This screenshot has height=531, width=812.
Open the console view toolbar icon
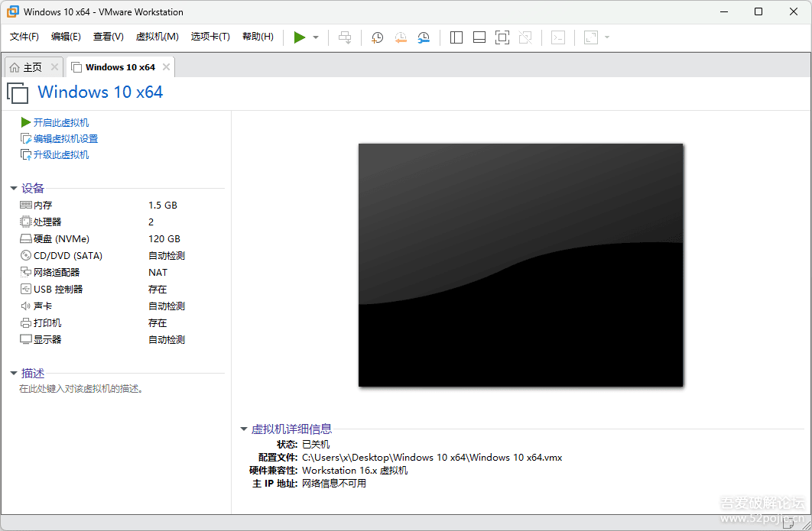pyautogui.click(x=558, y=37)
